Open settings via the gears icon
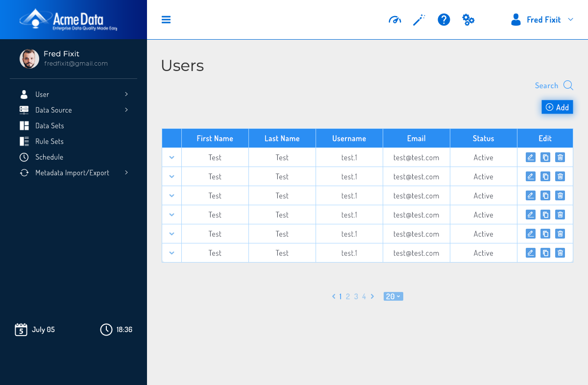This screenshot has width=588, height=385. click(x=468, y=20)
